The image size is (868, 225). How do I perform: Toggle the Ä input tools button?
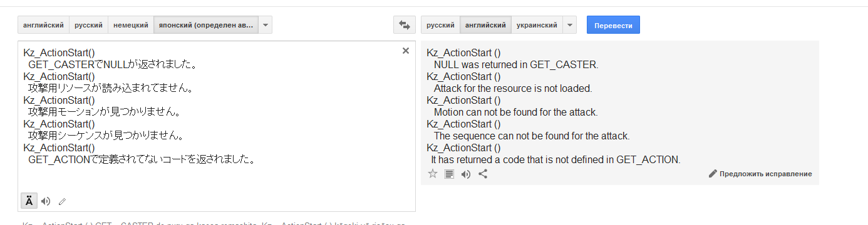pos(29,201)
